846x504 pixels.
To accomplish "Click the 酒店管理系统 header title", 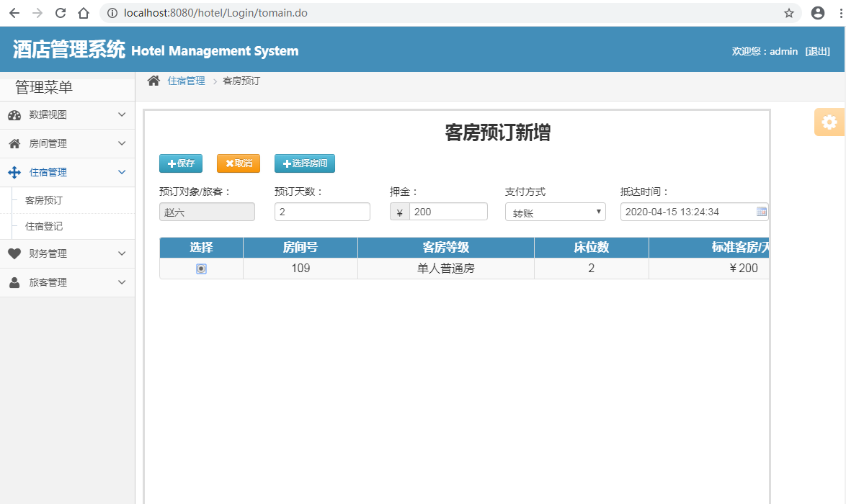I will coord(68,50).
